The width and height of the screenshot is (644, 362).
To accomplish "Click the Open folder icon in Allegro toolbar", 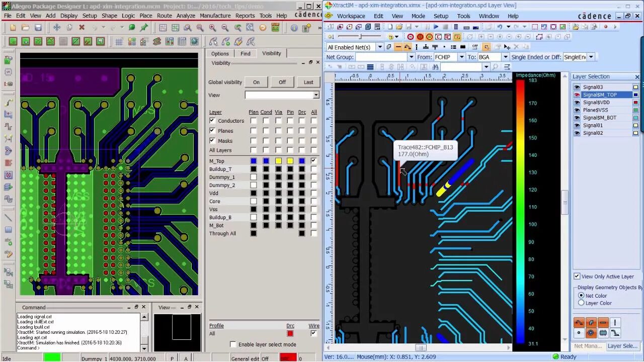I will coord(26,28).
